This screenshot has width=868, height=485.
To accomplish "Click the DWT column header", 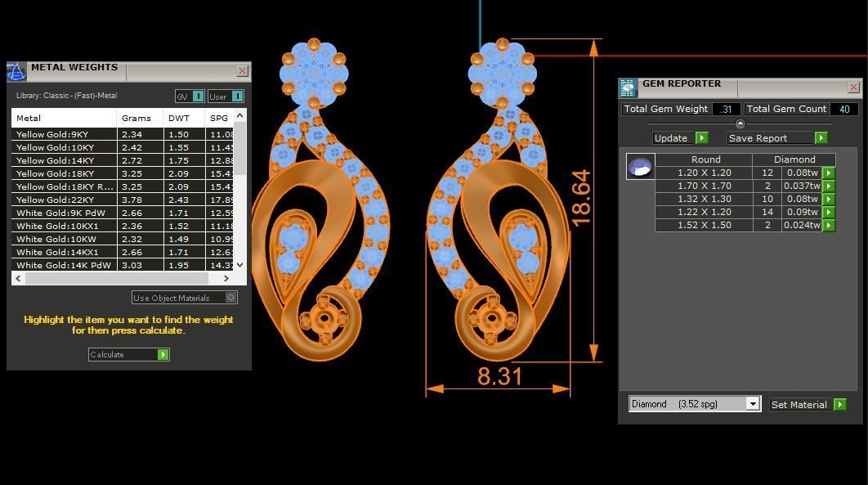I will point(185,118).
